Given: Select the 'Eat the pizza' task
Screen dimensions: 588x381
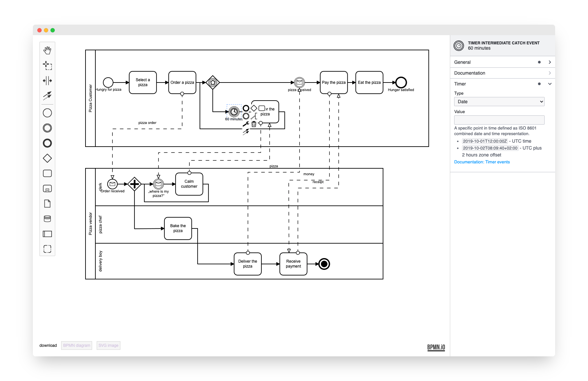Looking at the screenshot, I should point(369,83).
